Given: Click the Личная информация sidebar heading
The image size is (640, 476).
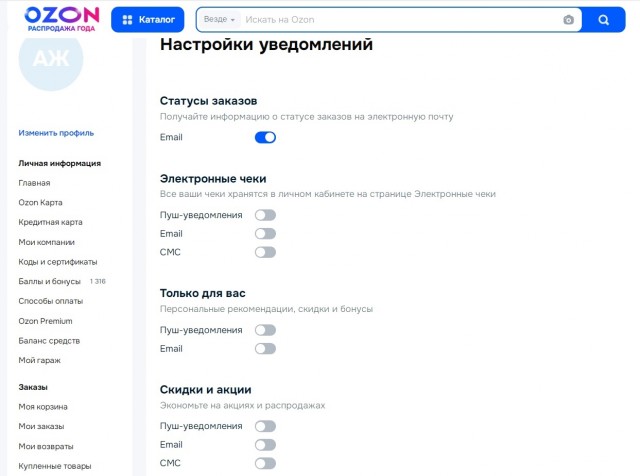Looking at the screenshot, I should tap(60, 163).
